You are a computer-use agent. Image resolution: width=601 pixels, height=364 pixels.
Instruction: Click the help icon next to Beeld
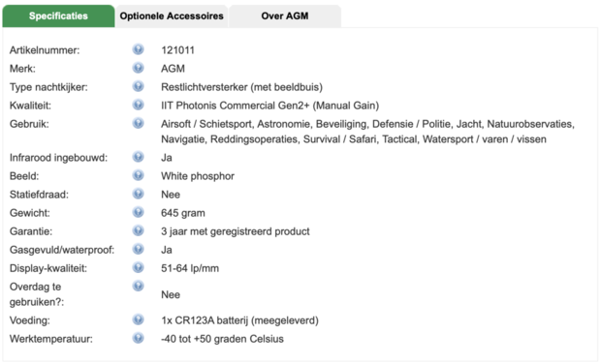(x=138, y=175)
